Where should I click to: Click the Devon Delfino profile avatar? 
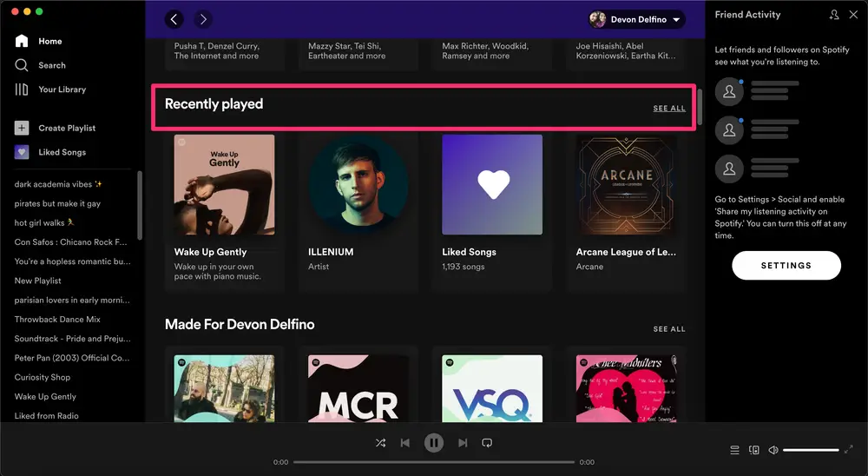tap(597, 19)
